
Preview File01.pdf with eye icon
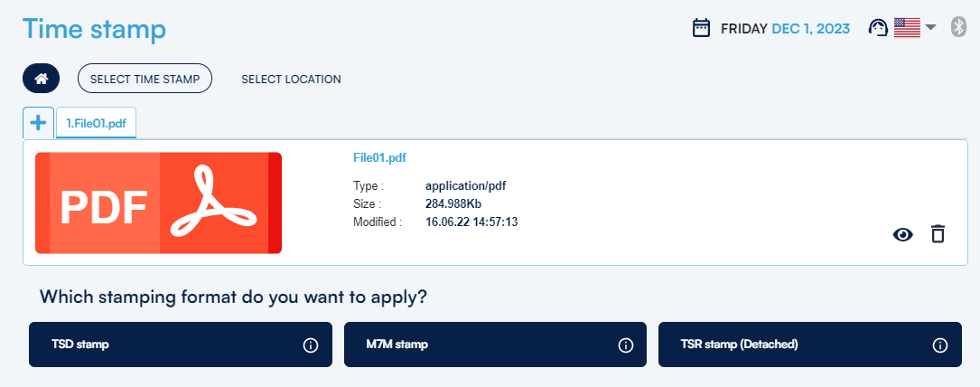point(902,235)
